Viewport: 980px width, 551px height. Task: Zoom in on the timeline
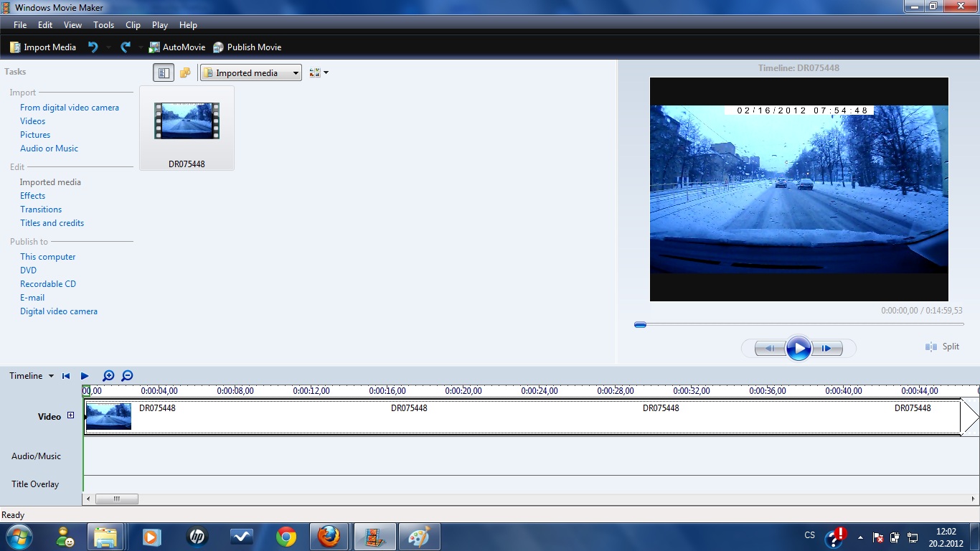tap(108, 376)
